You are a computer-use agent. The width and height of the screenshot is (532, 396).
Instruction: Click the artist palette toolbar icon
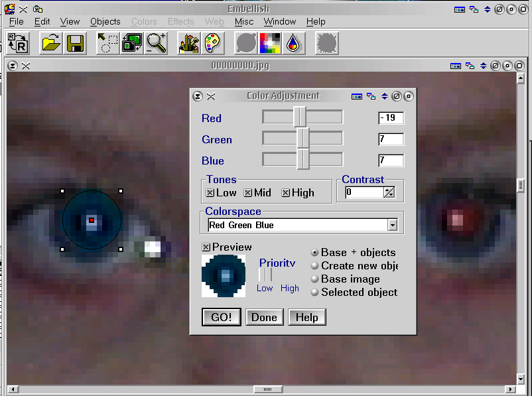coord(212,43)
